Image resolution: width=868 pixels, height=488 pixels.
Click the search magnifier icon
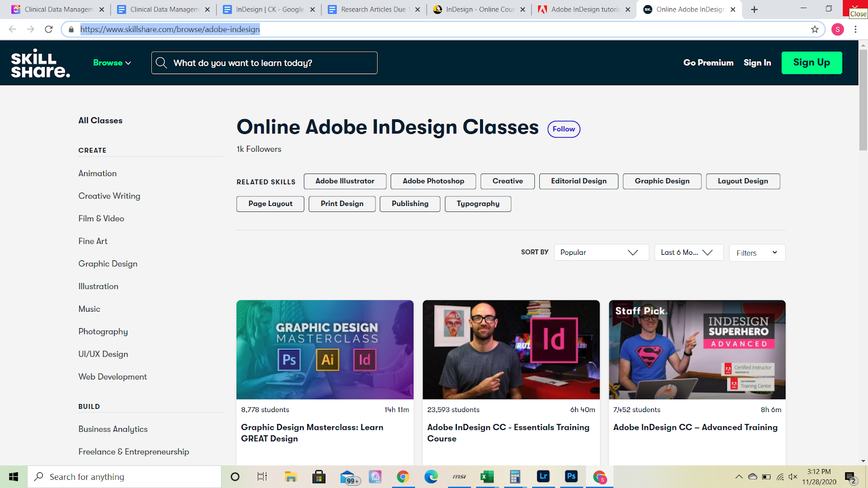click(161, 63)
